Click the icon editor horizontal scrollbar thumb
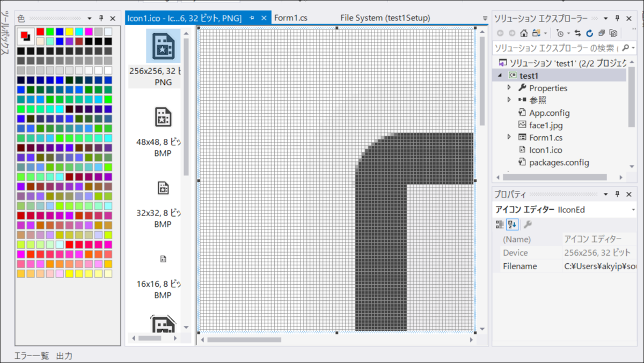The image size is (644, 363). tap(244, 339)
